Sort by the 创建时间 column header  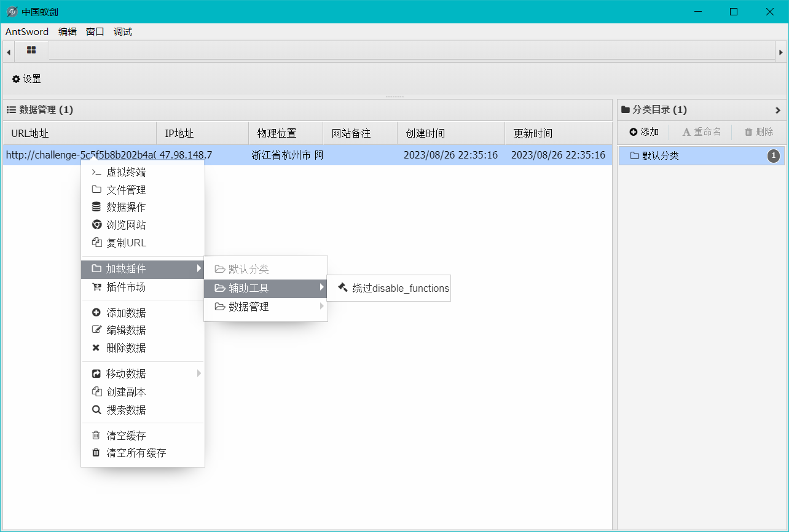pos(425,133)
